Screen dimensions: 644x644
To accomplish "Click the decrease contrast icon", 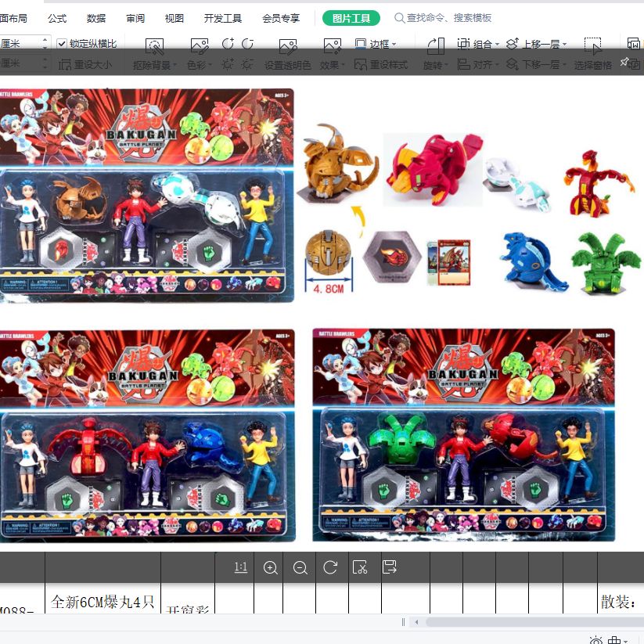I will 247,44.
